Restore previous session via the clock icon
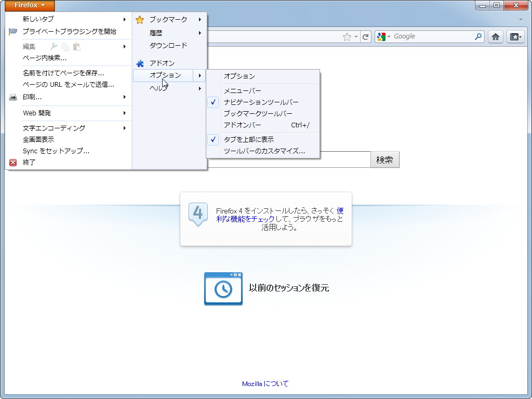 (x=223, y=288)
